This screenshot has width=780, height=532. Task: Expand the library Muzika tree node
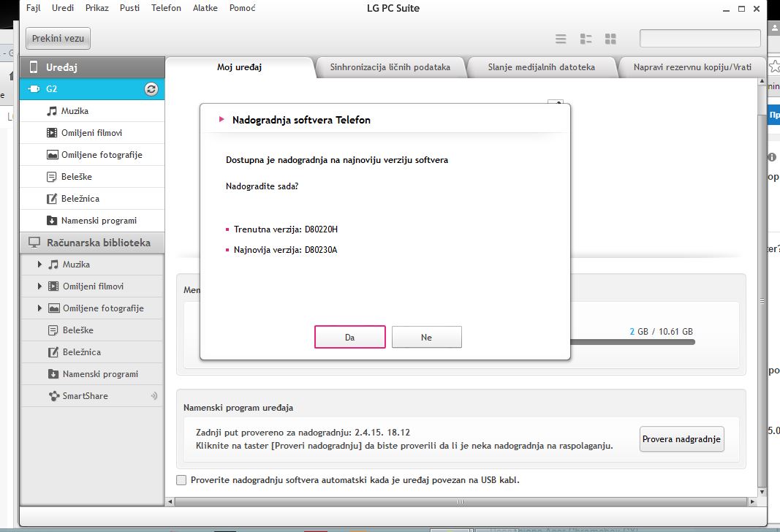39,265
